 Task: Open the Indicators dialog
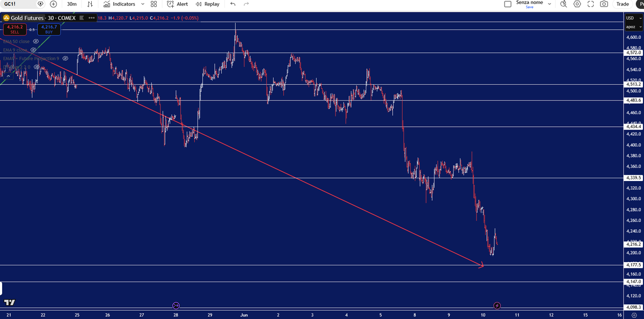119,4
